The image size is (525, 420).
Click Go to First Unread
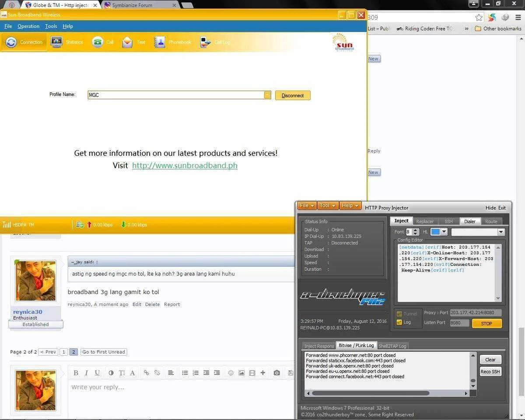(104, 352)
